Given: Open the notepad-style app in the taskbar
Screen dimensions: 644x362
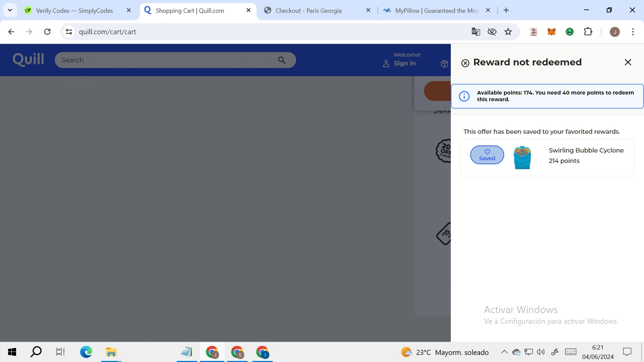Looking at the screenshot, I should pos(187,352).
